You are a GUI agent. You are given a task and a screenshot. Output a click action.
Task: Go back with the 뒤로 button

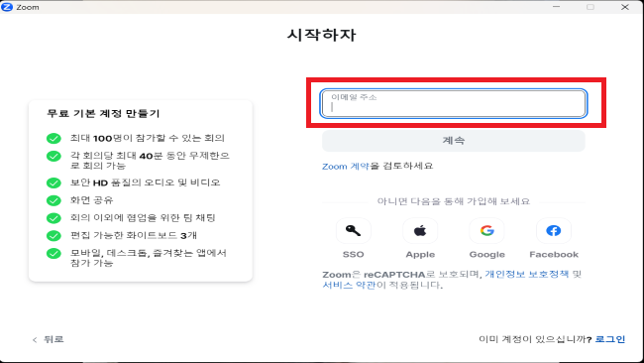click(x=49, y=339)
